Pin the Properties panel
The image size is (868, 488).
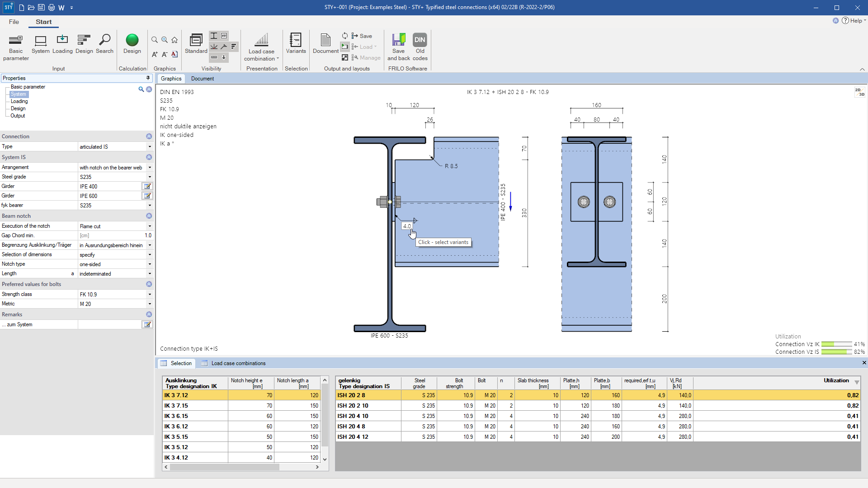pyautogui.click(x=148, y=78)
